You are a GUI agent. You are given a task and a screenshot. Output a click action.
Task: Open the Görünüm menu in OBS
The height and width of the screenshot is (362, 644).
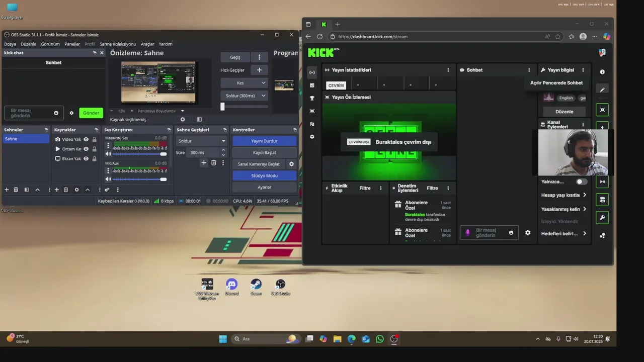(50, 44)
